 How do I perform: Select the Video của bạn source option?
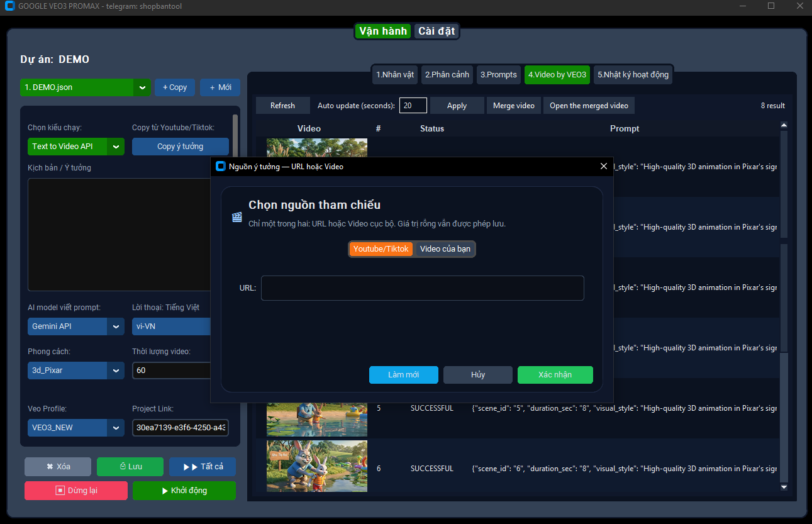[x=445, y=248]
